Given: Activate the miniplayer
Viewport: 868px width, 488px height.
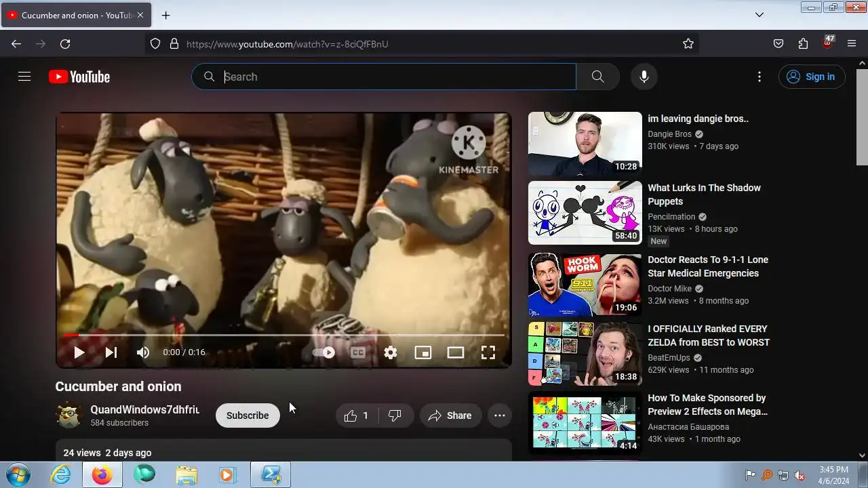Looking at the screenshot, I should click(x=423, y=352).
